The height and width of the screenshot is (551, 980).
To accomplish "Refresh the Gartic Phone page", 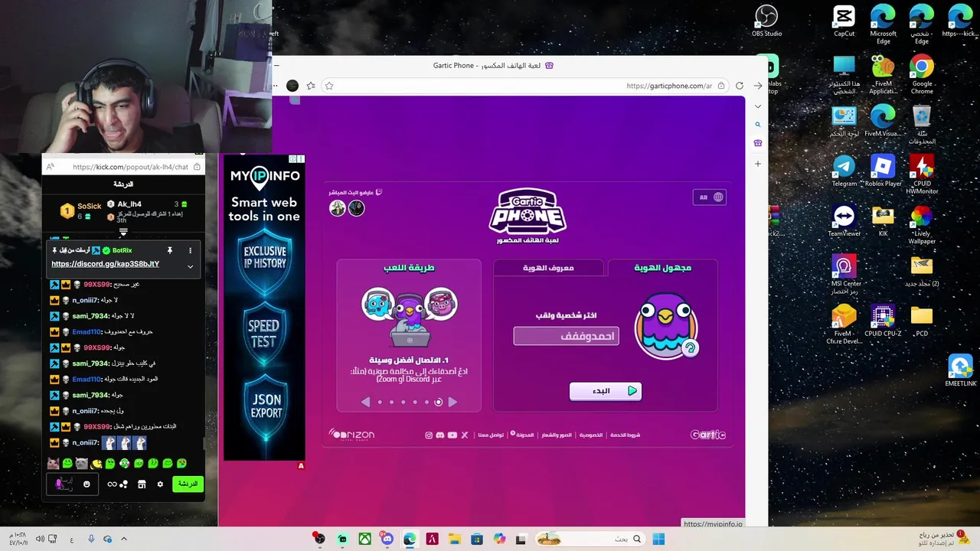I will (x=740, y=86).
